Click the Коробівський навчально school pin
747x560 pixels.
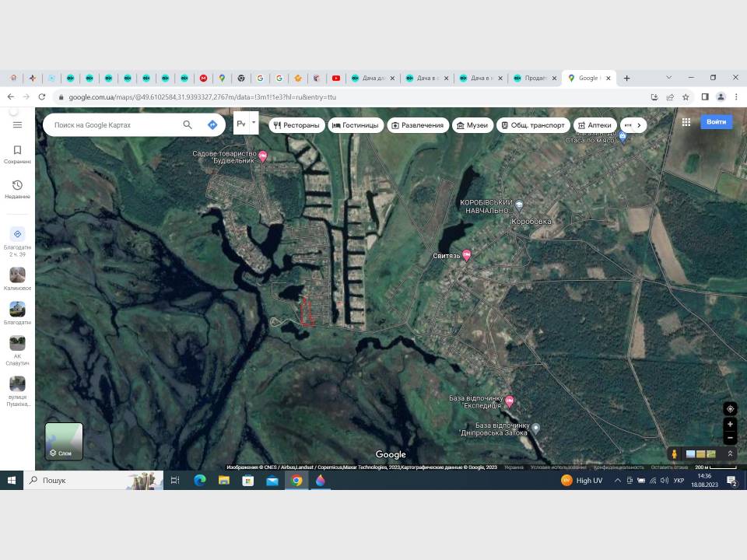(x=519, y=205)
